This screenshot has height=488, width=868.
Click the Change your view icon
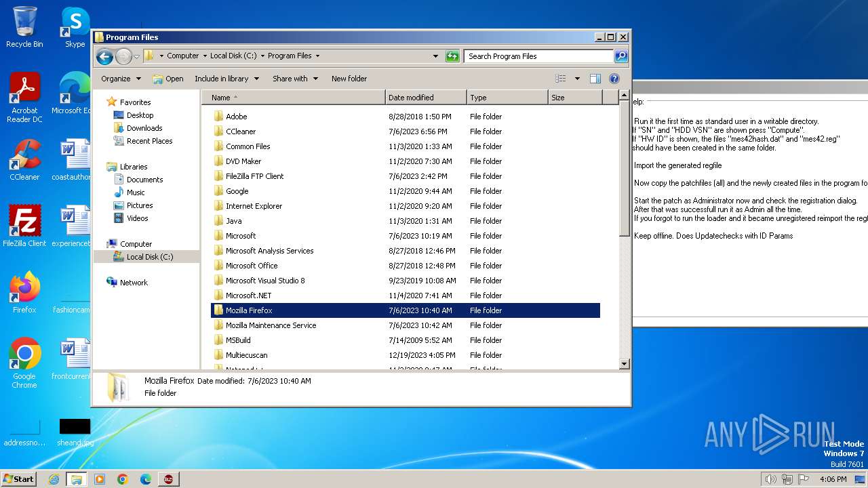click(561, 79)
